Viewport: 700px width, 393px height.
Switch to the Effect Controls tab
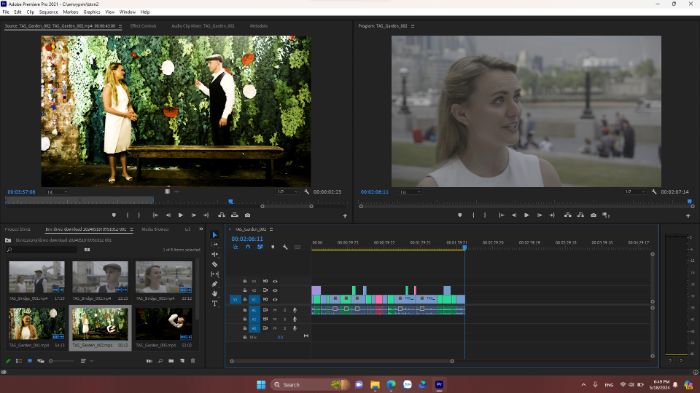[x=143, y=26]
